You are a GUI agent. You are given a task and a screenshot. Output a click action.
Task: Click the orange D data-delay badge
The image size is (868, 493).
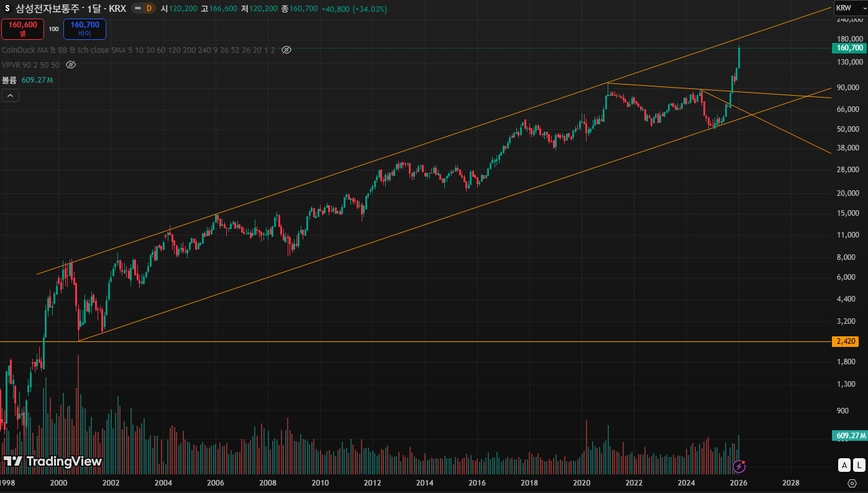[148, 9]
